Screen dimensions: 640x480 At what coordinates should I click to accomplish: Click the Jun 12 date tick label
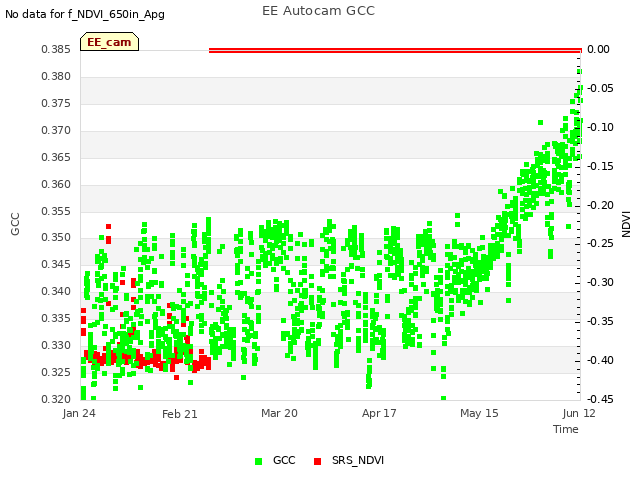click(x=579, y=413)
